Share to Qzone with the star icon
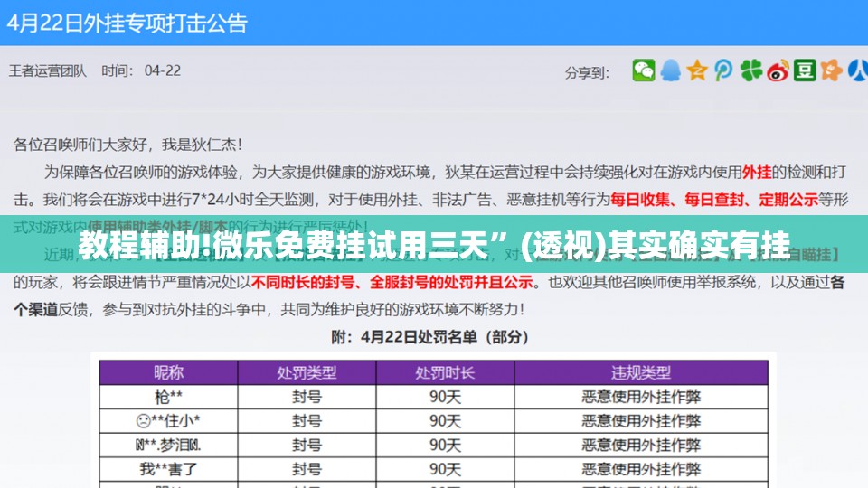The height and width of the screenshot is (488, 868). click(x=697, y=70)
